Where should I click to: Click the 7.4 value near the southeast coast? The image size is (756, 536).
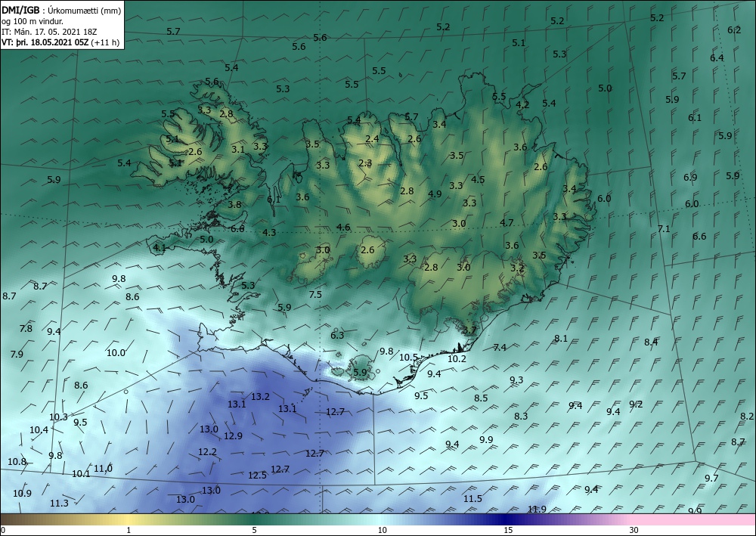click(x=500, y=348)
